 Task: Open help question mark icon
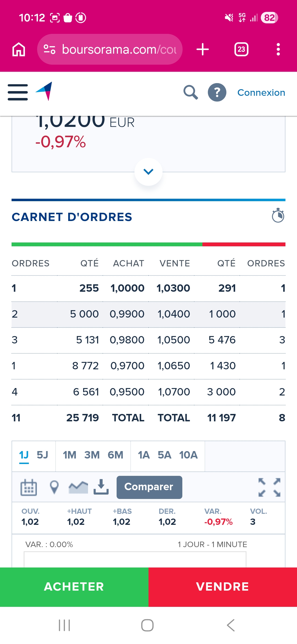point(217,92)
